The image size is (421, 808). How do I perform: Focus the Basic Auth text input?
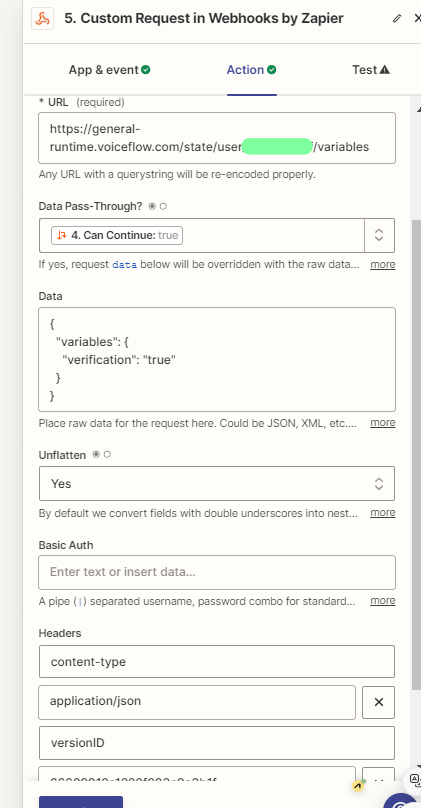point(217,572)
